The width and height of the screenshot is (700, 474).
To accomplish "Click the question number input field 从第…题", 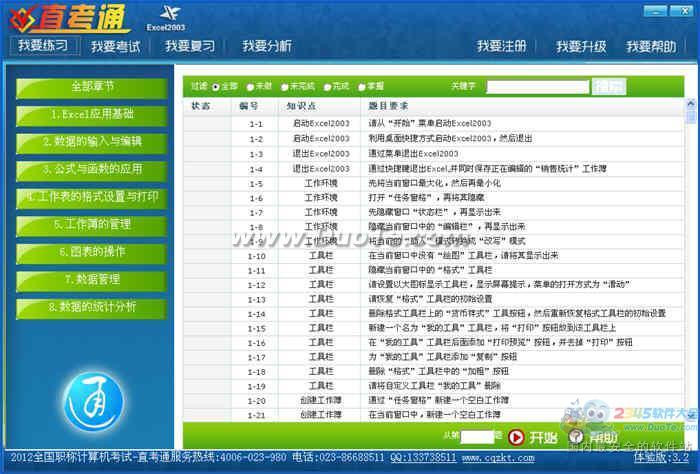I will pos(477,437).
